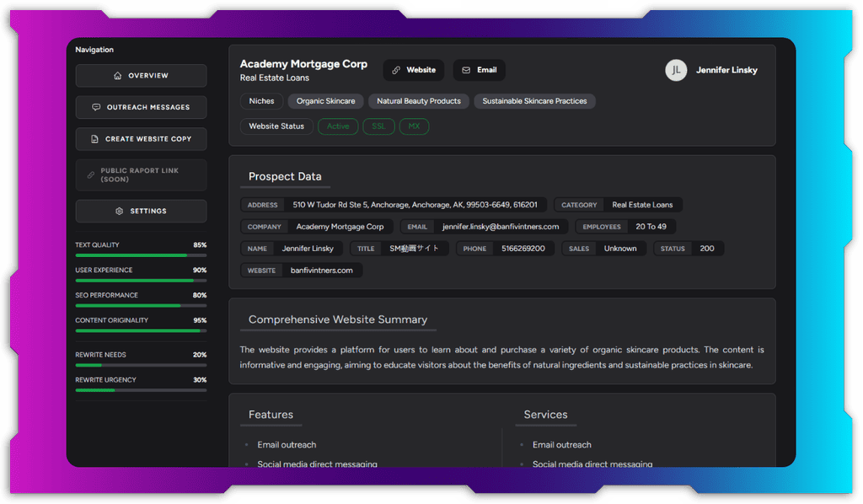863x504 pixels.
Task: Click the Website button in header
Action: pos(413,70)
